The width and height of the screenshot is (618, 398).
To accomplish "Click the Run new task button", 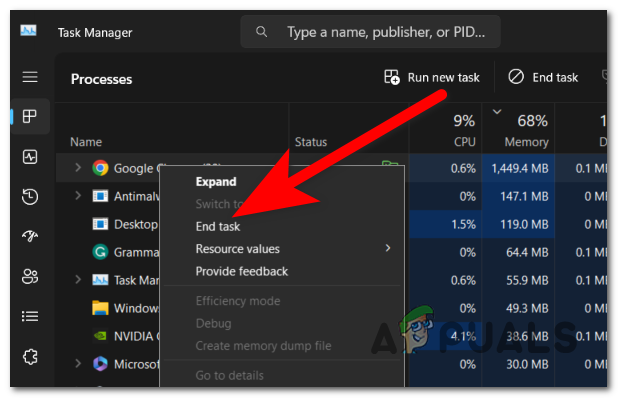I will coord(432,77).
